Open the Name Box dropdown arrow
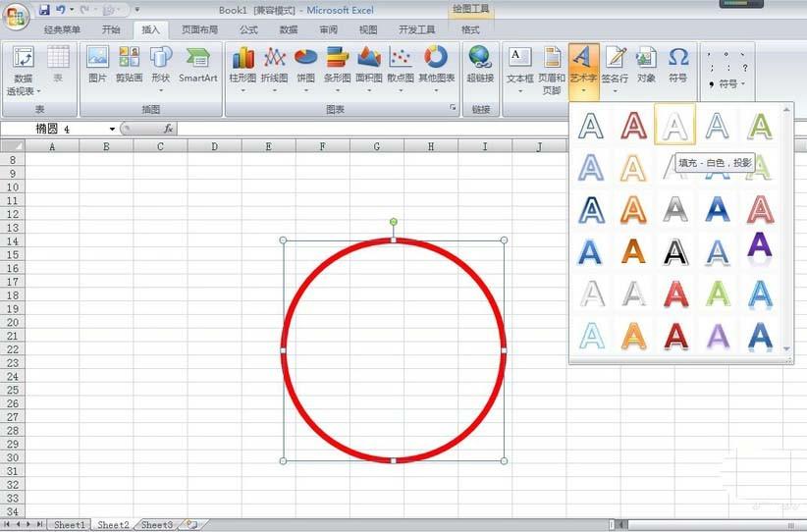 click(112, 129)
